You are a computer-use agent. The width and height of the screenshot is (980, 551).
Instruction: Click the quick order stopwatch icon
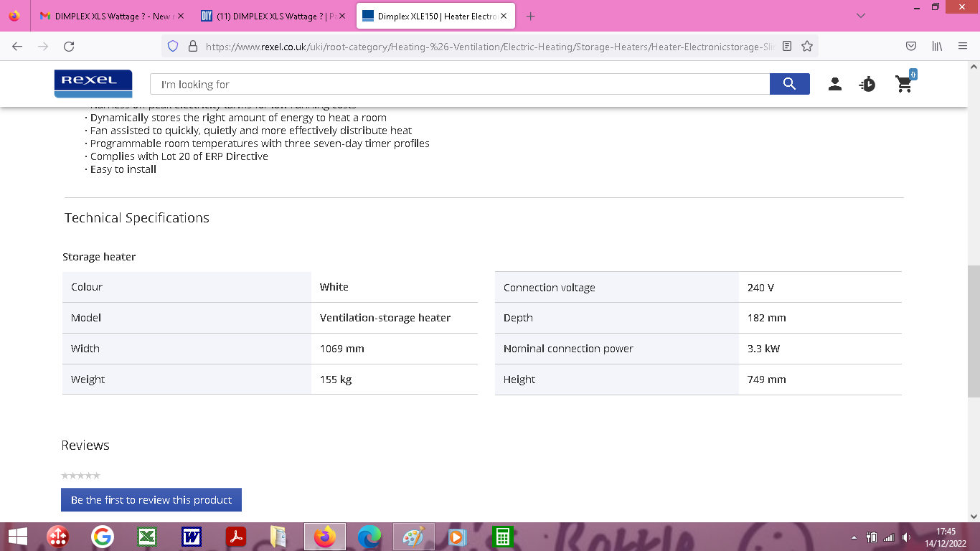(x=867, y=84)
